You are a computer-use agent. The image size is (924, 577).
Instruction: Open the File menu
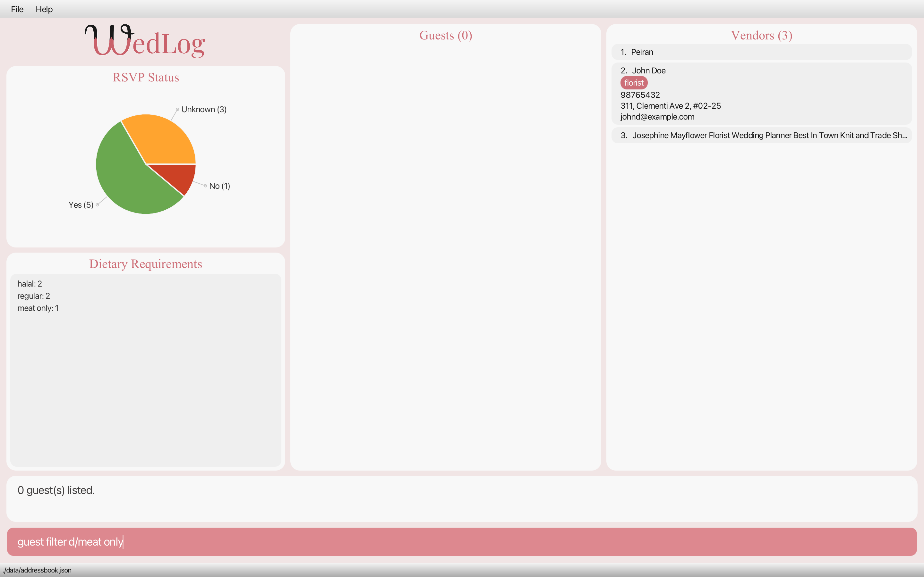tap(17, 9)
